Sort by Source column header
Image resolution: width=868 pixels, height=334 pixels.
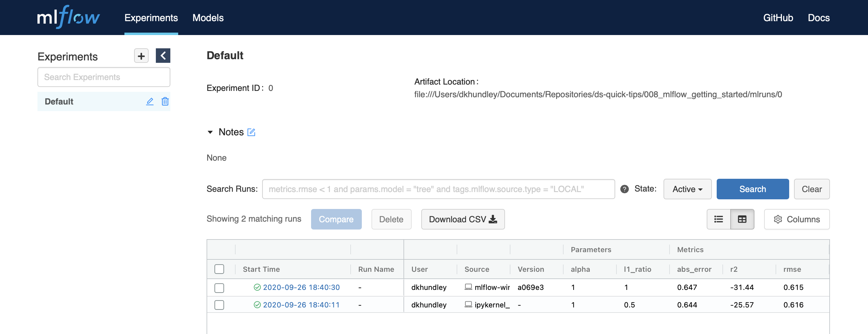click(x=477, y=269)
